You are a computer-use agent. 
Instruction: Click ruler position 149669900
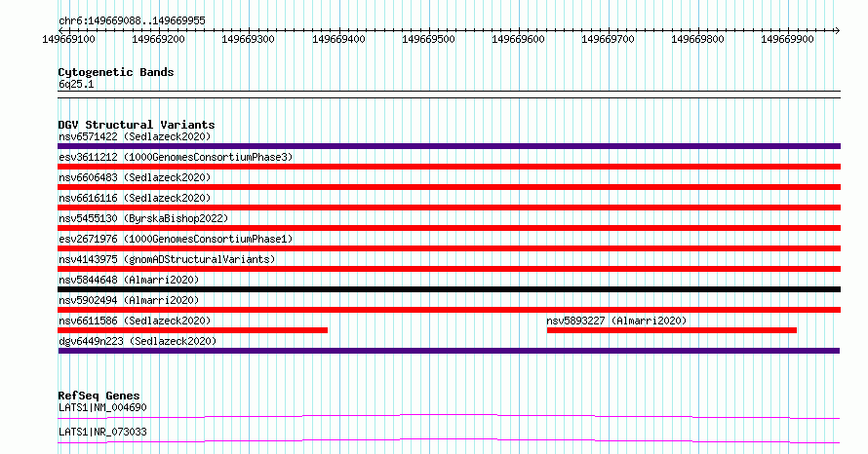point(787,39)
